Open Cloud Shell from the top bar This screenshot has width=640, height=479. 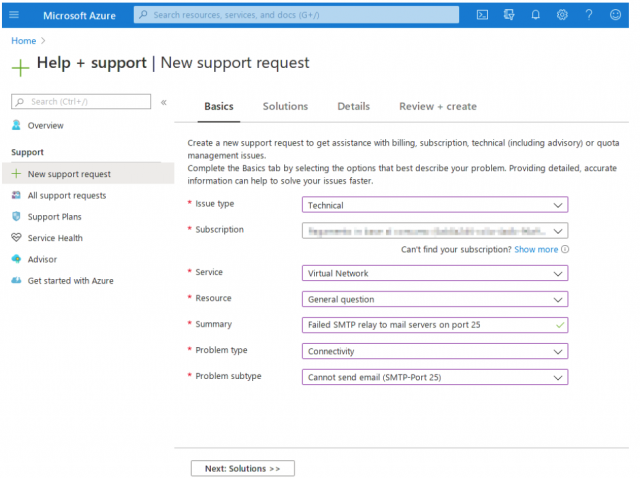(482, 15)
